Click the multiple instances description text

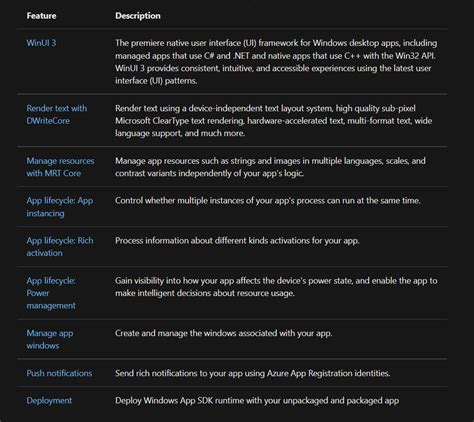pos(268,201)
